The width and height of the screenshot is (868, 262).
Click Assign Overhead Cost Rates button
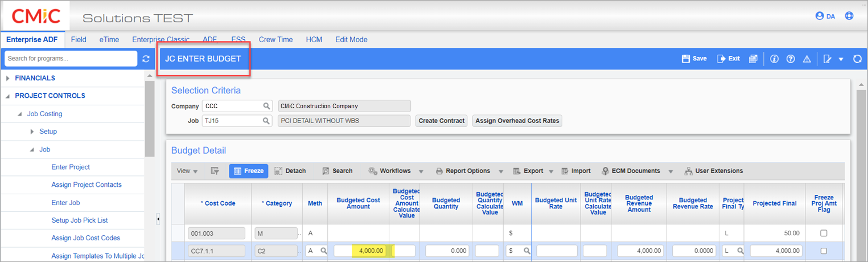[517, 121]
